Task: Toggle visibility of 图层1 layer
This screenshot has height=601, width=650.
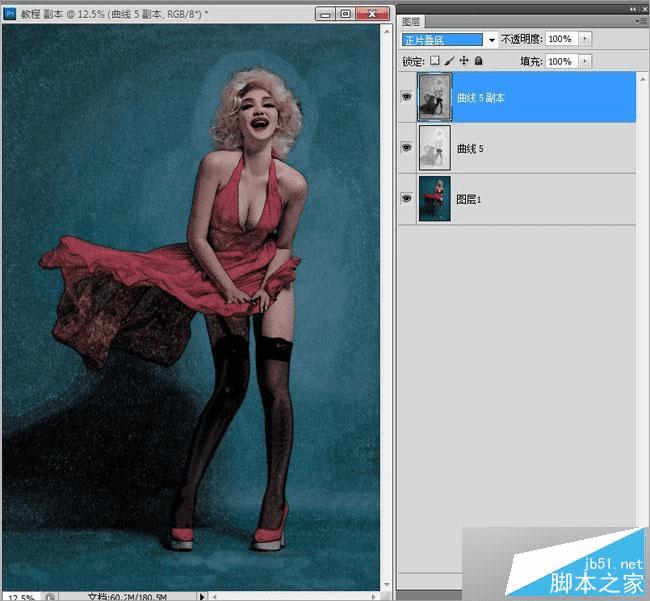Action: click(407, 199)
